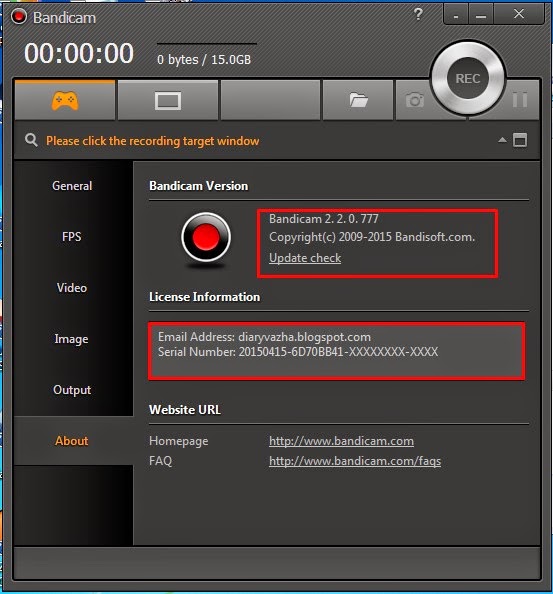Click the Bandicam title bar logo icon
This screenshot has width=553, height=594.
coord(19,16)
